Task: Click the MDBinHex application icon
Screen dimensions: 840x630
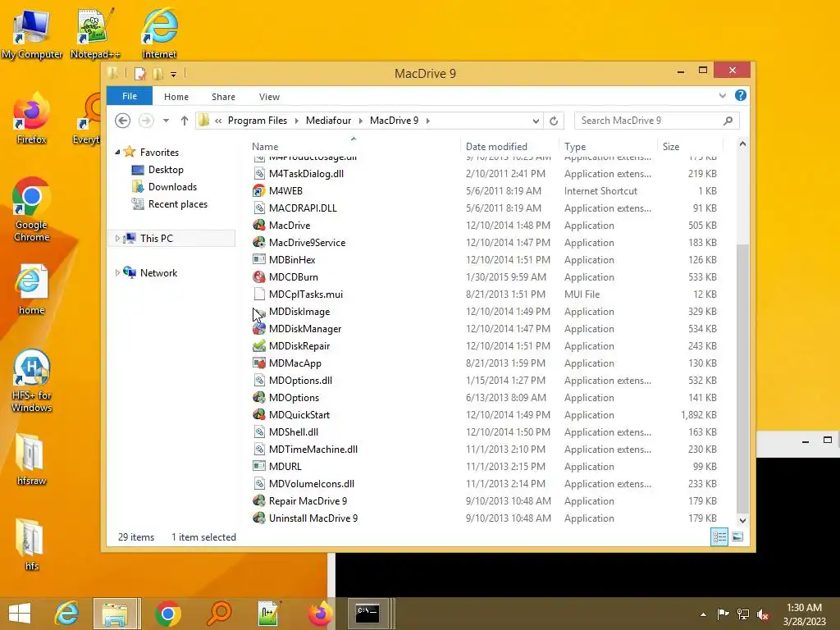Action: coord(258,259)
